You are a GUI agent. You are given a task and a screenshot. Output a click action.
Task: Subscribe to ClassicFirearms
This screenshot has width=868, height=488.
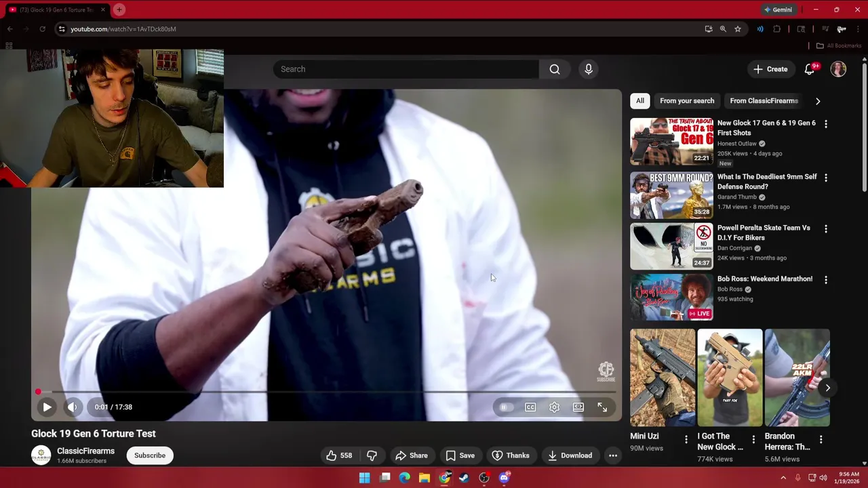coord(150,455)
